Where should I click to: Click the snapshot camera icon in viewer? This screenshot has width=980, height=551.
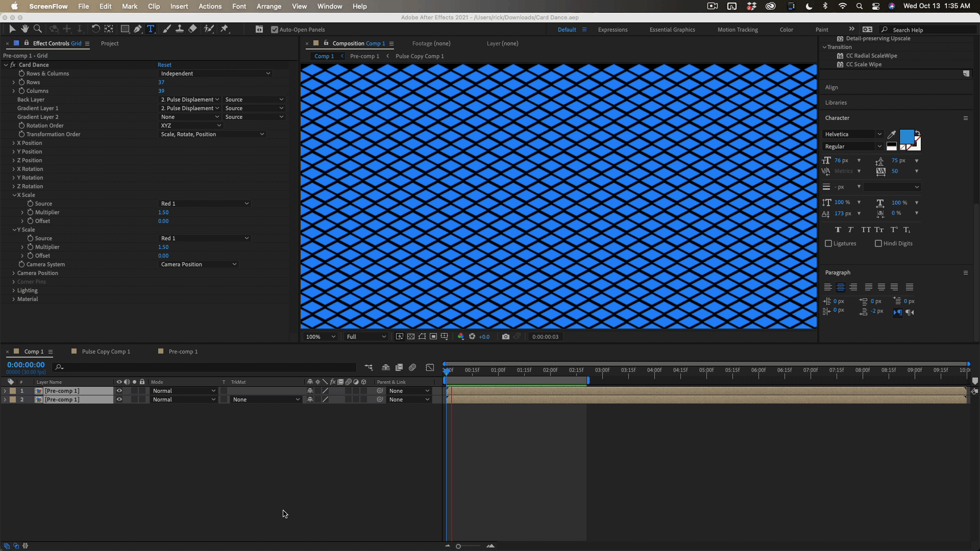coord(505,337)
